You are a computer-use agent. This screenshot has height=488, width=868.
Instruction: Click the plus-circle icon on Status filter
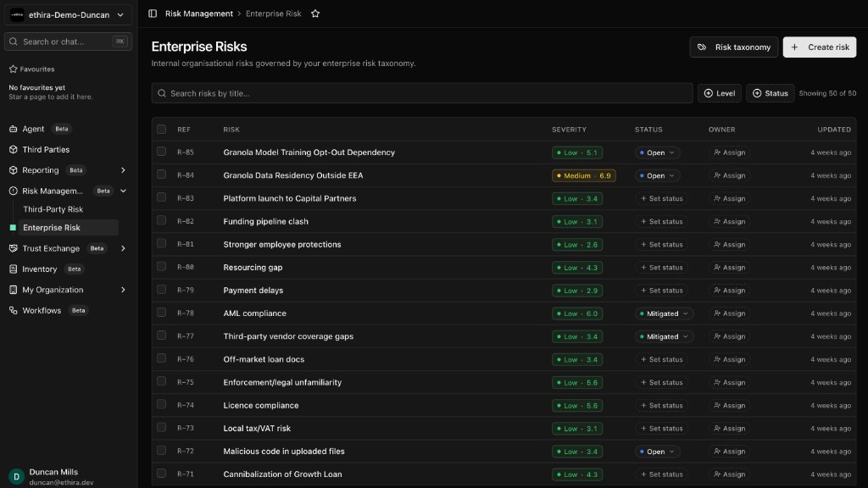pyautogui.click(x=757, y=93)
